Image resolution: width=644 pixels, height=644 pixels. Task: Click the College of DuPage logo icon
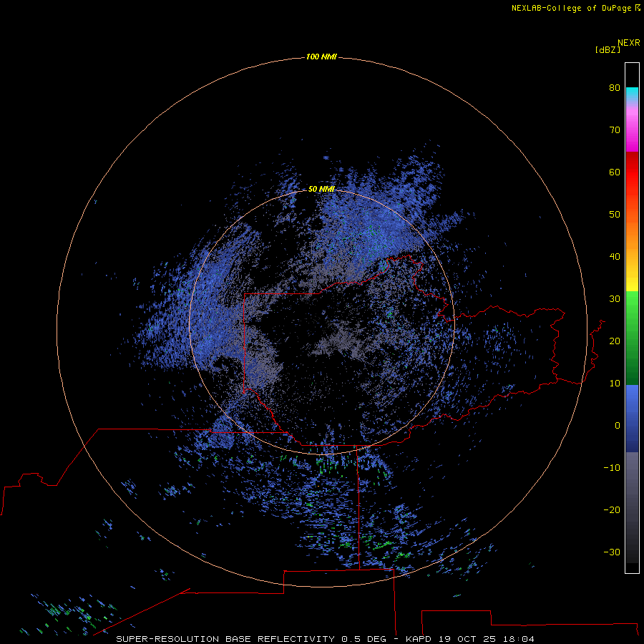pyautogui.click(x=638, y=8)
